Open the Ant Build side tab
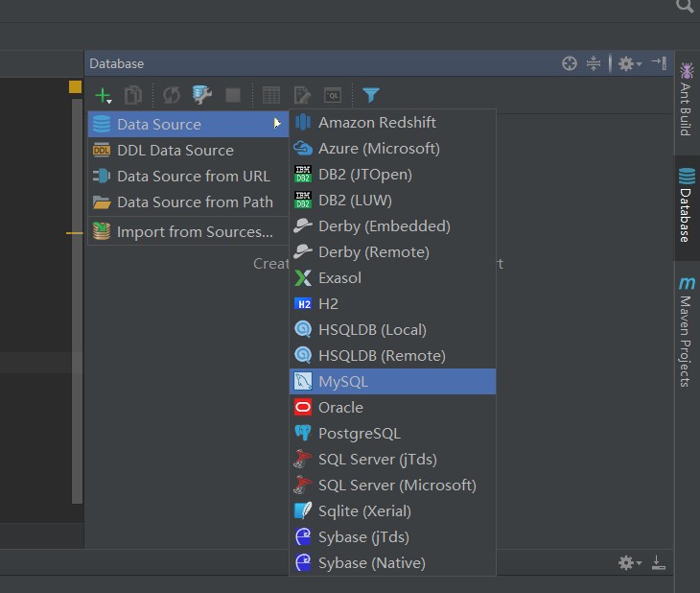The image size is (700, 593). 687,99
